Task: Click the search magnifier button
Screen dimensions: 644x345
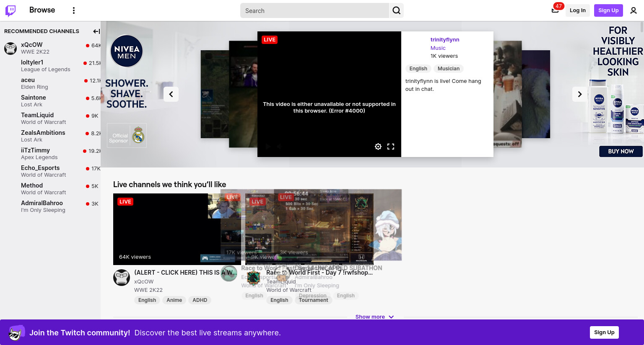Action: pos(397,10)
